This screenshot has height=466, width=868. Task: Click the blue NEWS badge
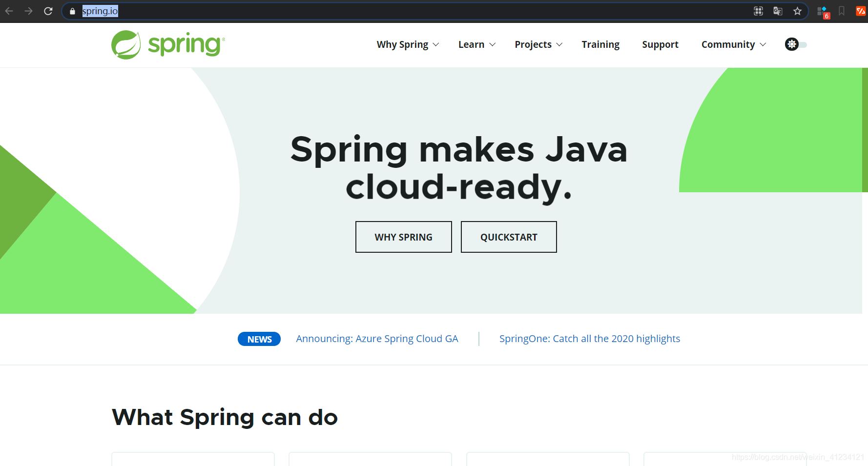(259, 339)
